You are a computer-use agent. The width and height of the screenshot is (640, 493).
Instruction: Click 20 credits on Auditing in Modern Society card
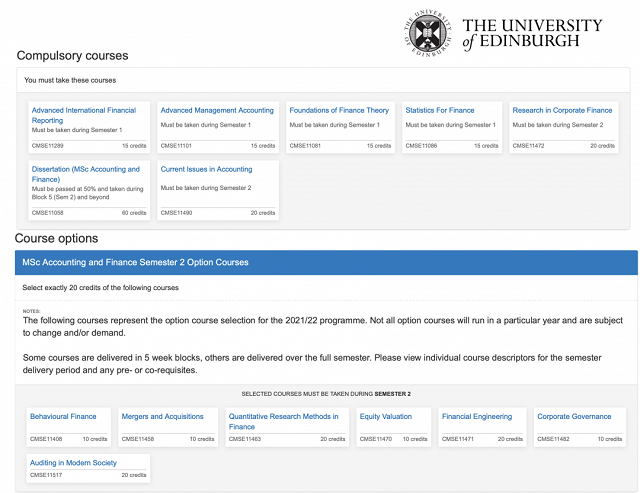coord(134,475)
